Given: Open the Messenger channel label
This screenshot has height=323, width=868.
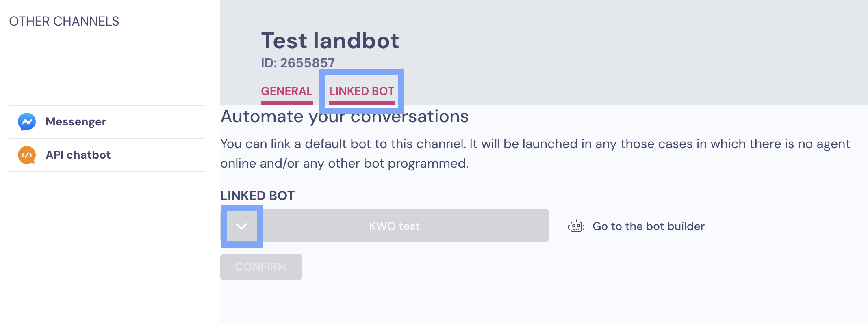Looking at the screenshot, I should pyautogui.click(x=76, y=122).
